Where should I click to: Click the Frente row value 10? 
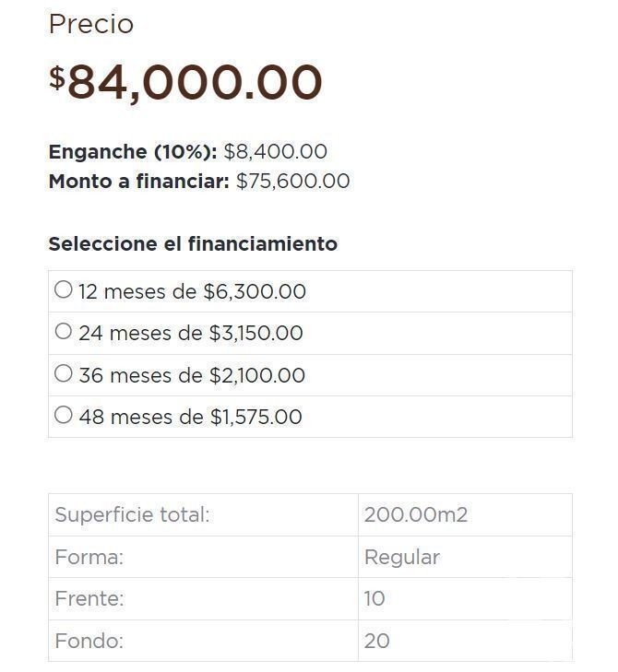pos(374,598)
